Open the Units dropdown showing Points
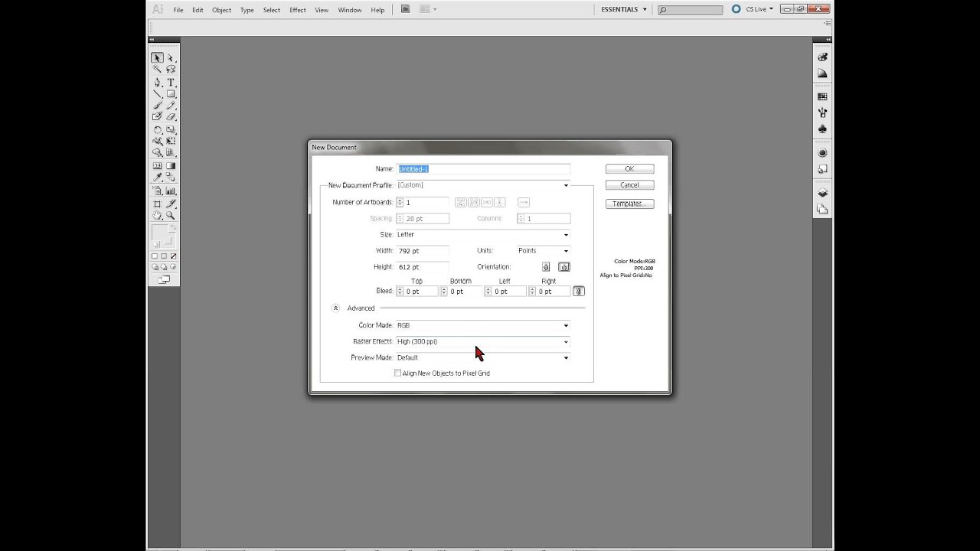The width and height of the screenshot is (980, 551). (544, 250)
